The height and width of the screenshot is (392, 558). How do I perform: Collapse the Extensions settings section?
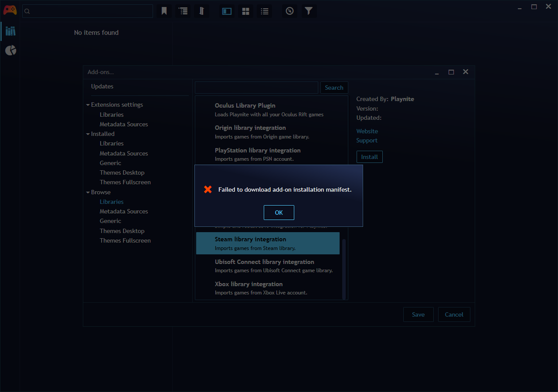[x=88, y=105]
